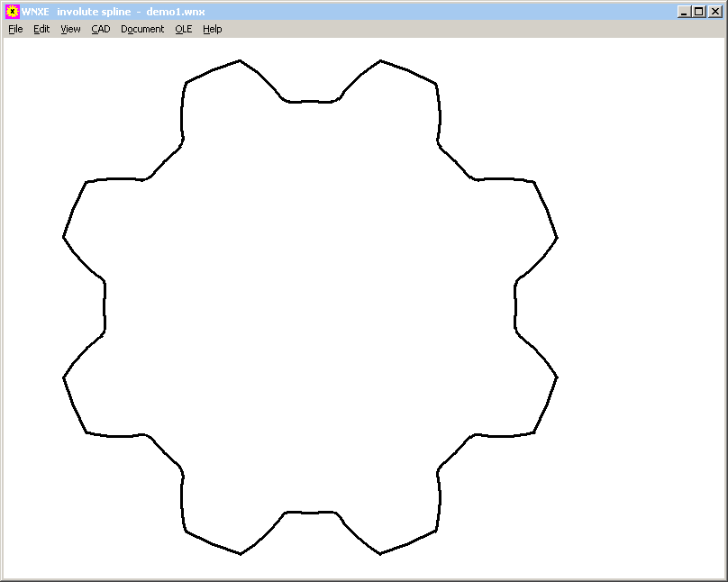
Task: Maximize the WNXE window
Action: click(x=698, y=12)
